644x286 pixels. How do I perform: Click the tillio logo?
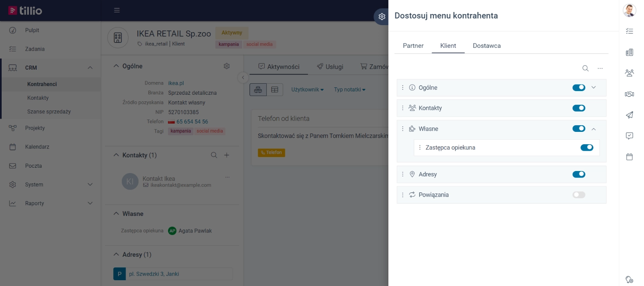point(25,10)
